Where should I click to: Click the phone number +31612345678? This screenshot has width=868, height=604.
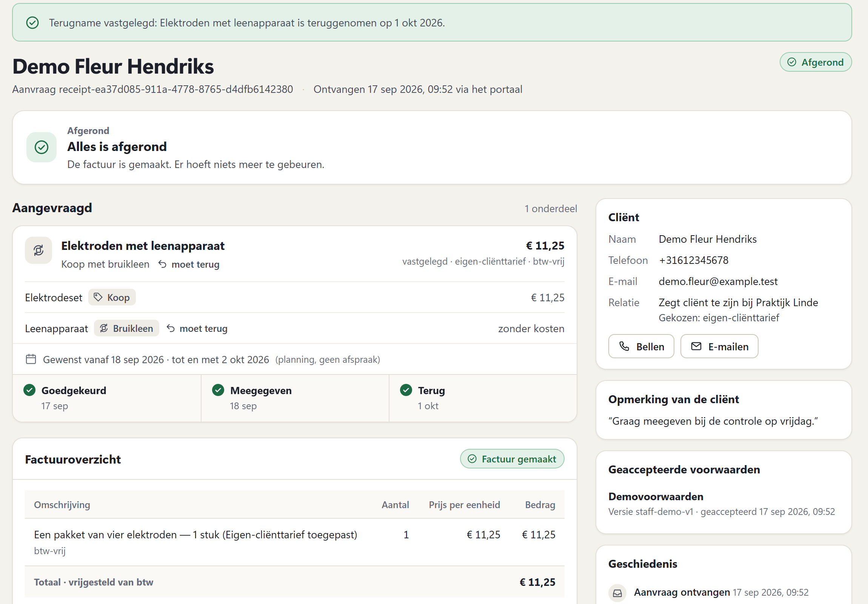tap(693, 260)
